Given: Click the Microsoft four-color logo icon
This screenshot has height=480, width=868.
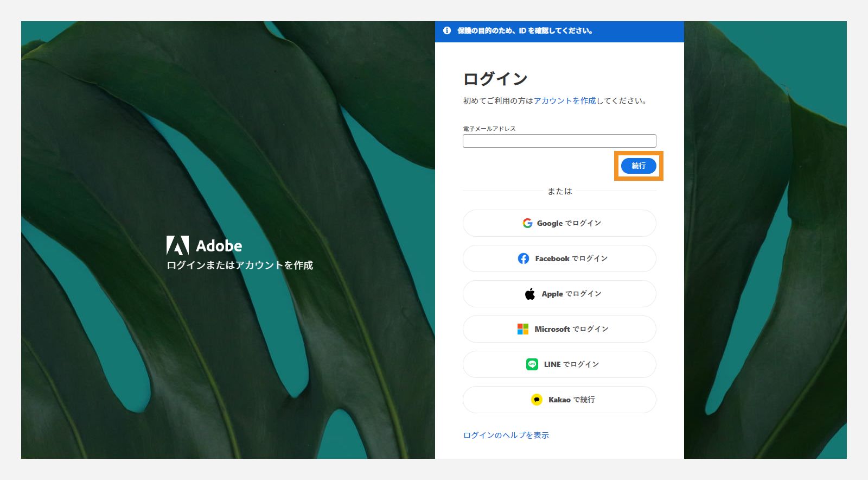Looking at the screenshot, I should pos(523,329).
